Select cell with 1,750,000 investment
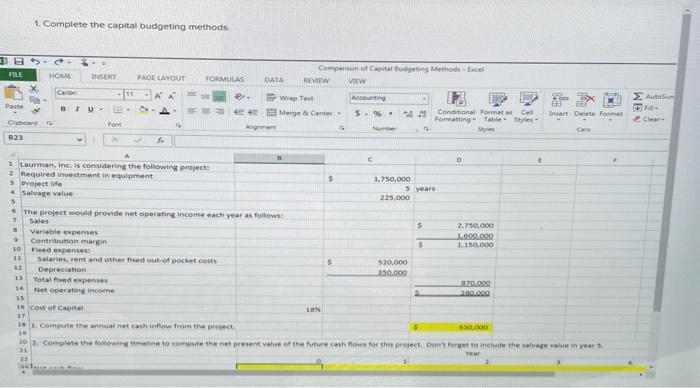Viewport: 700px width, 388px height. [x=370, y=179]
